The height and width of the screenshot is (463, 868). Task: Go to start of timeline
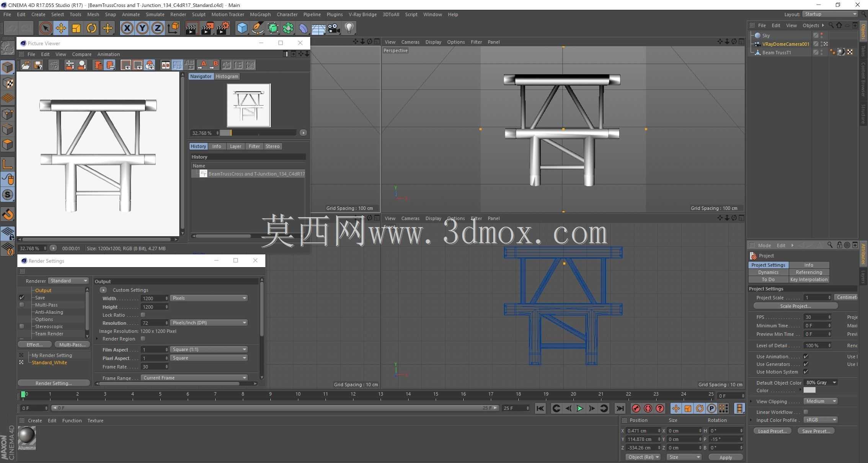540,409
